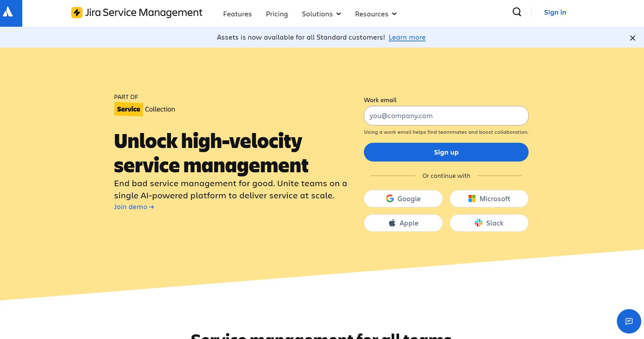Screen dimensions: 644x339
Task: Go to the Pricing page
Action: (277, 14)
